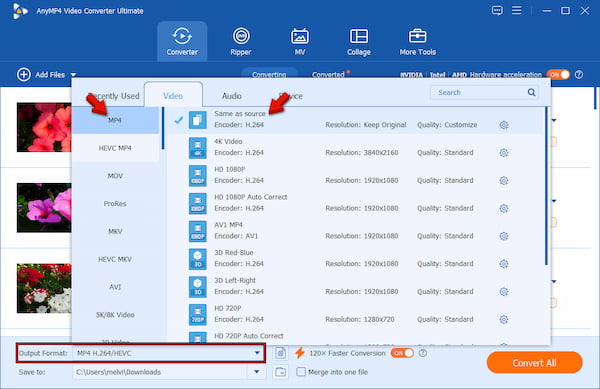The height and width of the screenshot is (389, 600).
Task: Open settings gear for HD 1080P
Action: 504,181
